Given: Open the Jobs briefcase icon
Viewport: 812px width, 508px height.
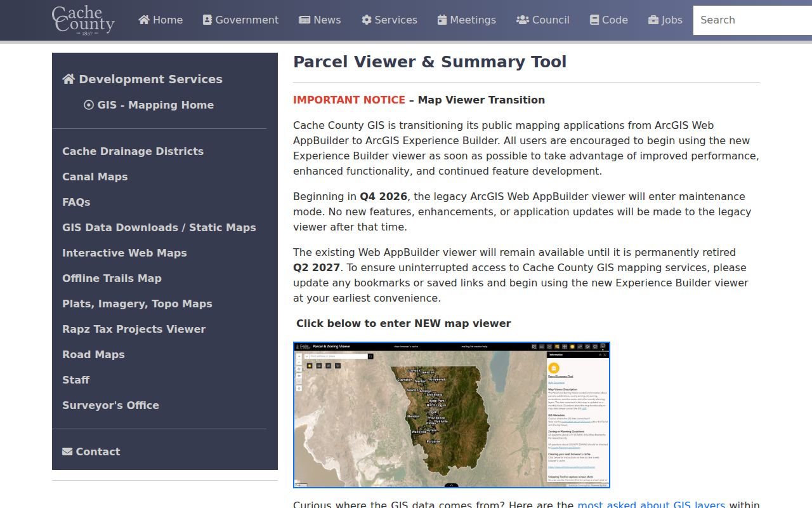Looking at the screenshot, I should coord(653,20).
